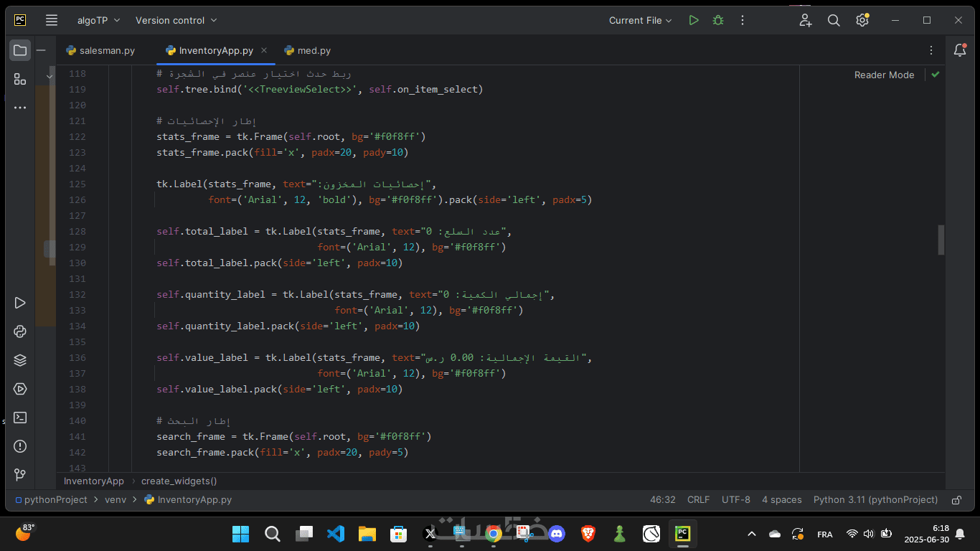The width and height of the screenshot is (980, 551).
Task: Open the Current File run configuration dropdown
Action: (641, 20)
